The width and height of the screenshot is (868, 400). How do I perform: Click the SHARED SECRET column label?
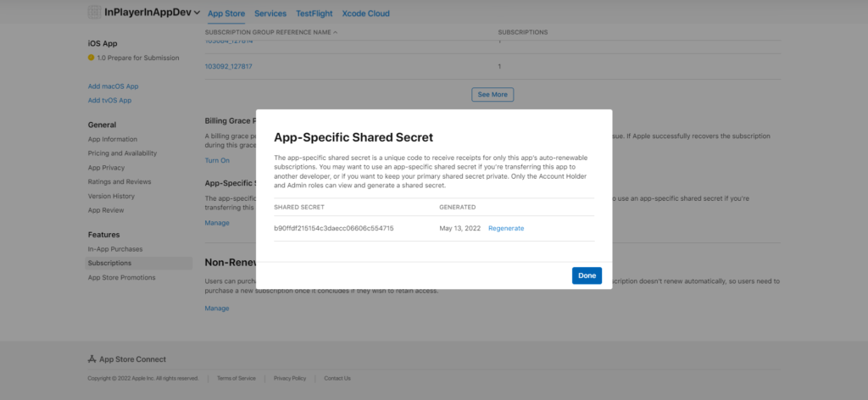pyautogui.click(x=299, y=207)
